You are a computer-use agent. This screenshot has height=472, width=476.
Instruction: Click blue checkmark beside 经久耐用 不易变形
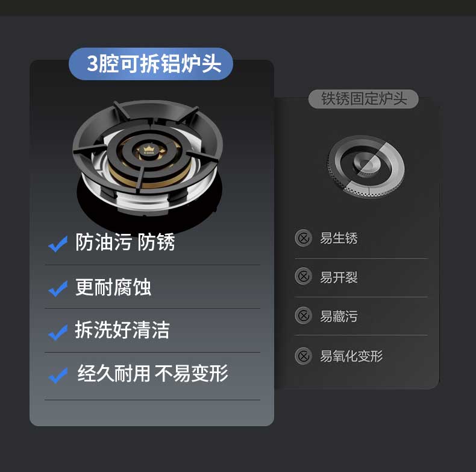click(x=58, y=376)
